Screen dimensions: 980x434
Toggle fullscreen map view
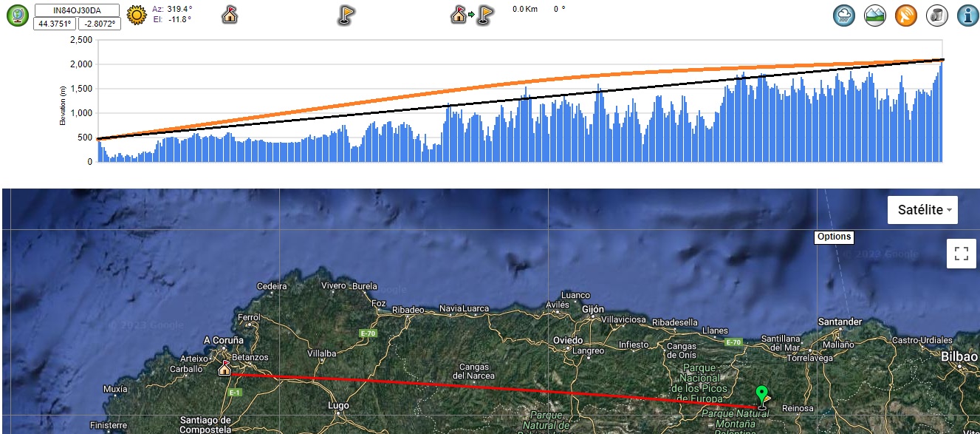click(x=961, y=254)
